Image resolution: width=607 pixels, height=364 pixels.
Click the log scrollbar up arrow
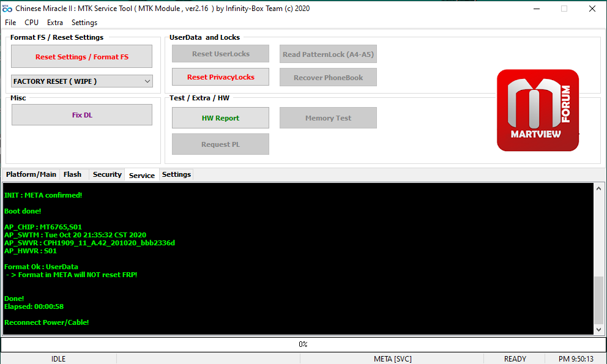(599, 188)
